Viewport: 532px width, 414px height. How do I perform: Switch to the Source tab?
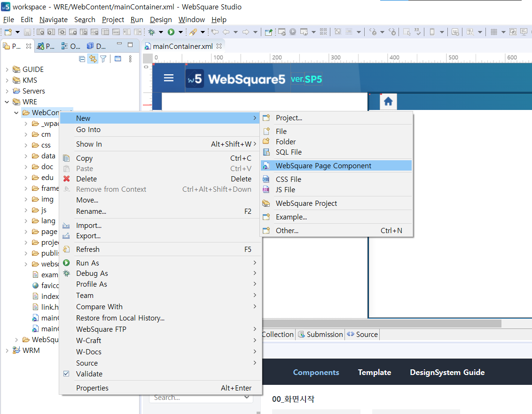pyautogui.click(x=362, y=334)
